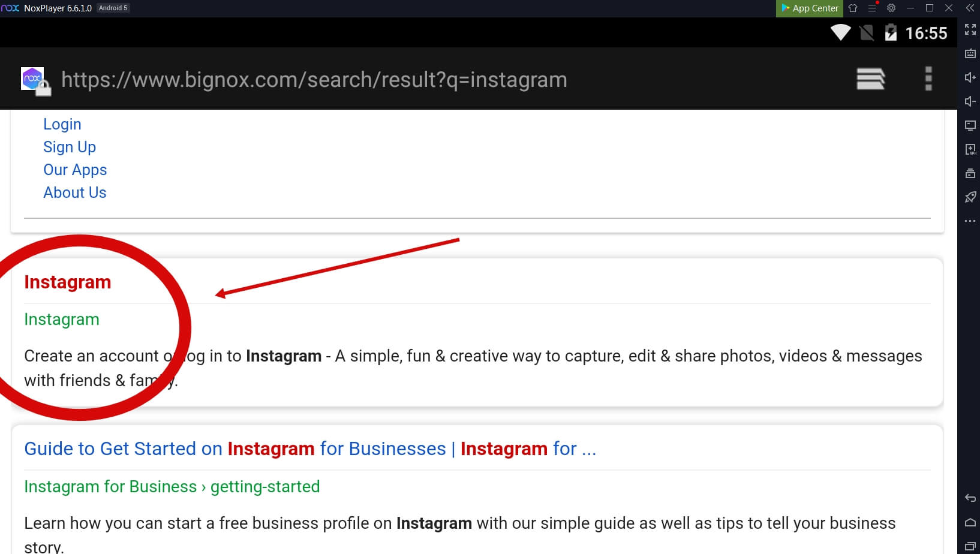The image size is (980, 554).
Task: Open NoxPlayer title bar hamburger menu
Action: tap(872, 8)
